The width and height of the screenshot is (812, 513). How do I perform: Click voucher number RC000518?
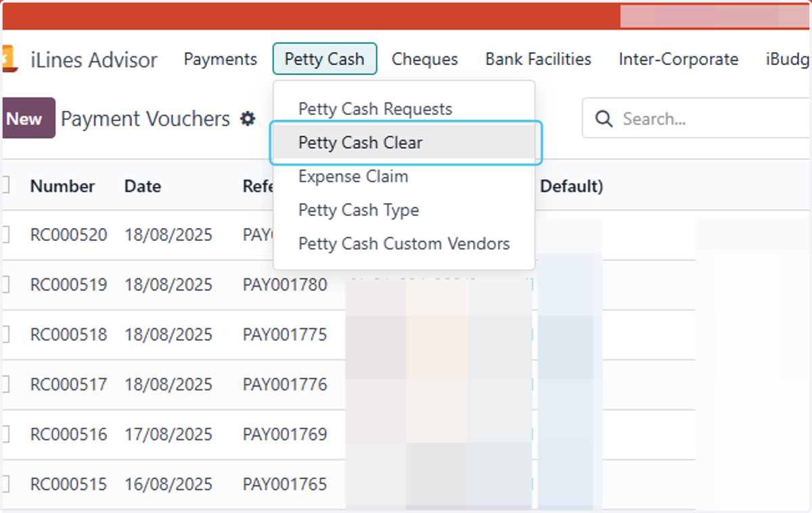pos(68,335)
